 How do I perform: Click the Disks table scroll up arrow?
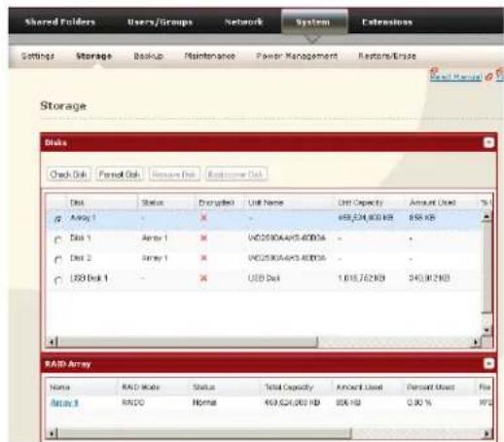pos(486,217)
